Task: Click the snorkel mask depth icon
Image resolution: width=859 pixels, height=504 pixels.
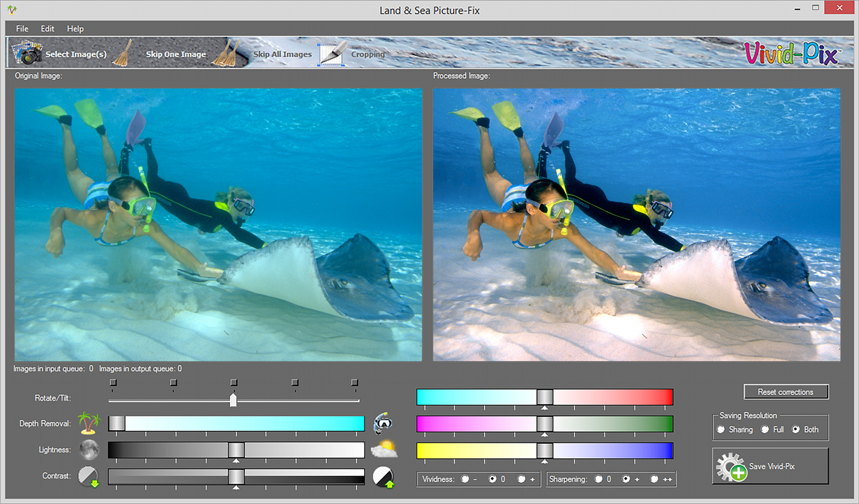Action: [383, 423]
